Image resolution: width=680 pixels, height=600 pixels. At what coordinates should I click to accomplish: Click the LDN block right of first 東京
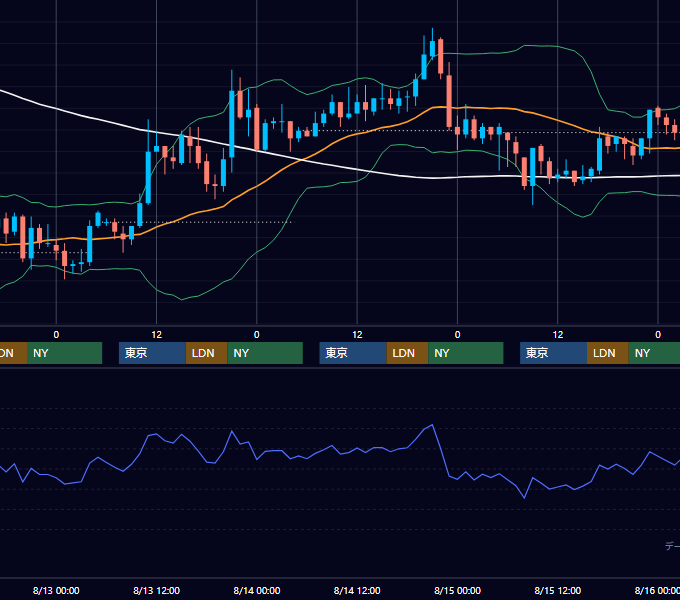coord(206,353)
